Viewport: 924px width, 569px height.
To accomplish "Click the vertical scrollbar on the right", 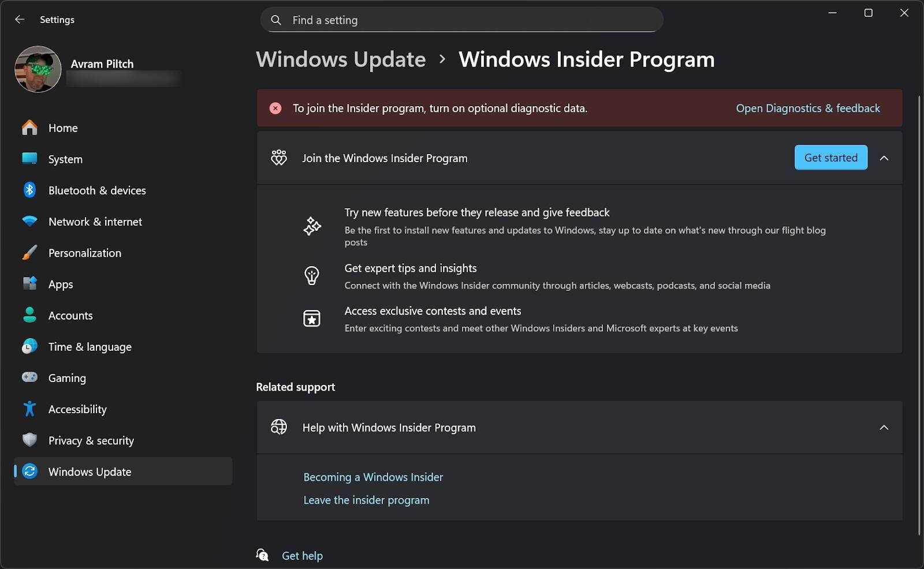I will point(919,315).
